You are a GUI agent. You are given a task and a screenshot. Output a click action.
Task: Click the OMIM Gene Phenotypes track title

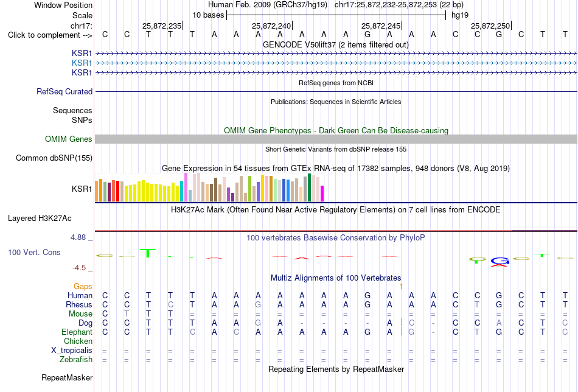click(x=336, y=130)
